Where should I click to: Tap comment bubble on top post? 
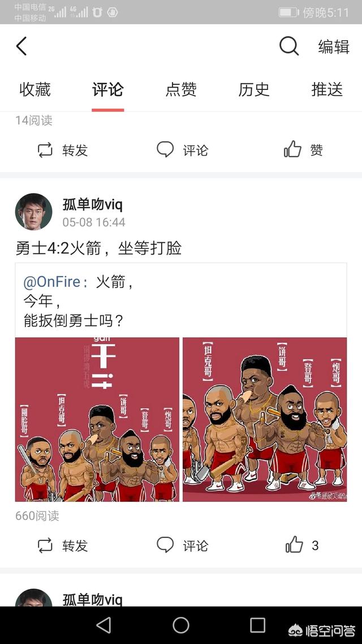(x=165, y=149)
